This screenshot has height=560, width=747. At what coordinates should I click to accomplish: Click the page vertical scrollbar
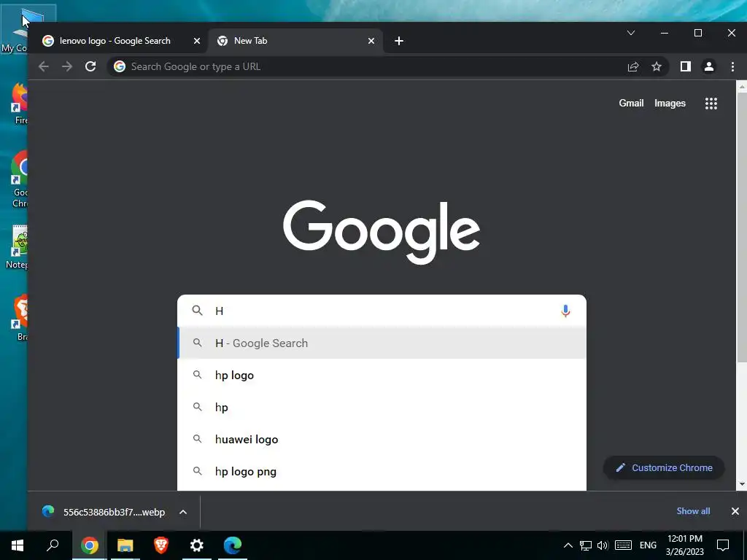pyautogui.click(x=741, y=228)
